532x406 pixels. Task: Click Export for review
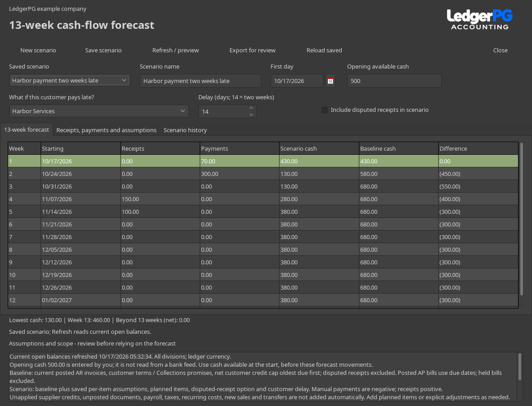(x=252, y=50)
